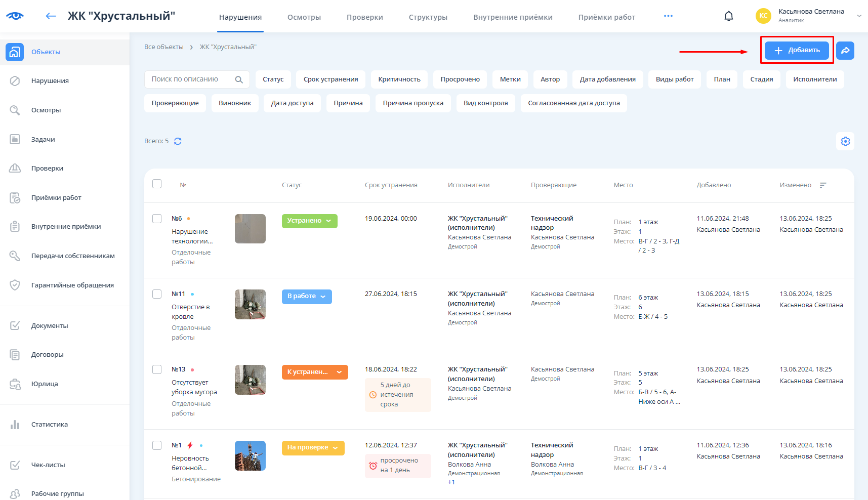
Task: Tick the checkbox for violation №11
Action: point(157,294)
